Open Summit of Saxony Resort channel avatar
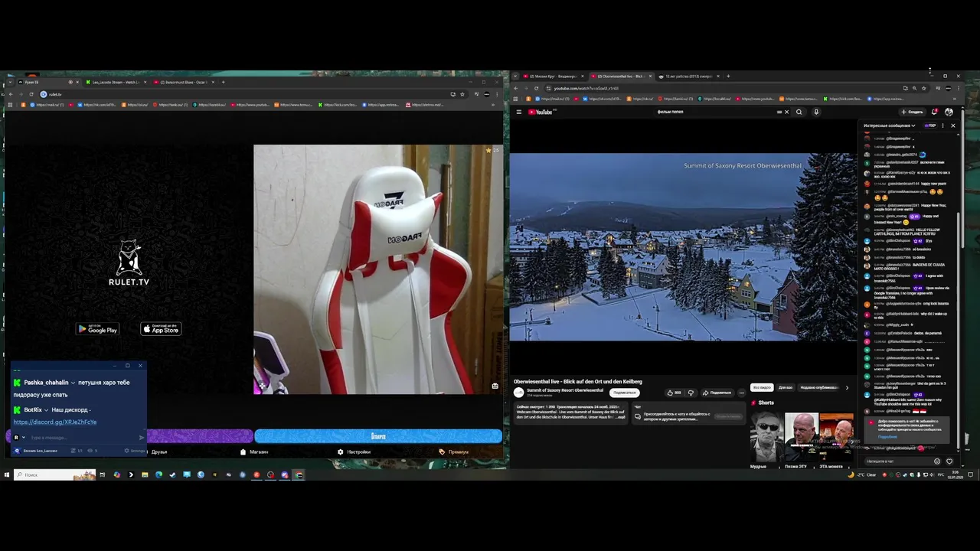 coord(518,392)
